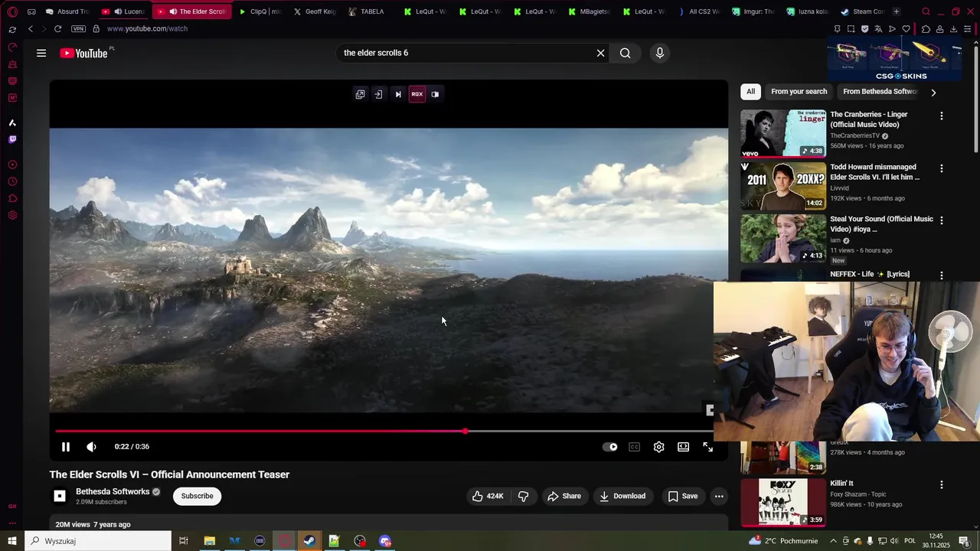
Task: Click the Download button below the video
Action: coord(622,496)
